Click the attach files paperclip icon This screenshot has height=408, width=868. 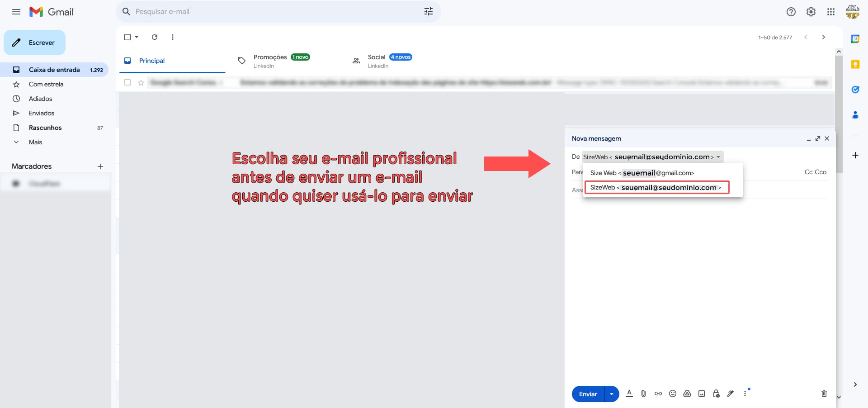click(643, 394)
